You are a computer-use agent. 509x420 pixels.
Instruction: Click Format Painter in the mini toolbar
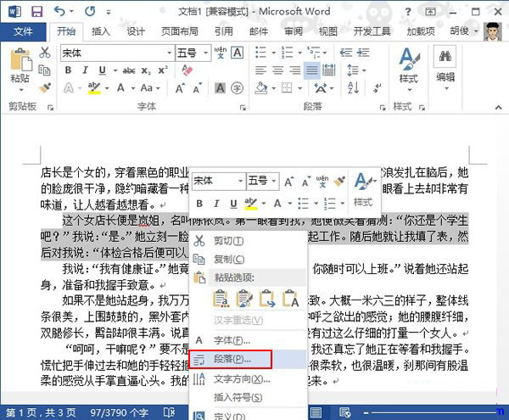[x=337, y=181]
